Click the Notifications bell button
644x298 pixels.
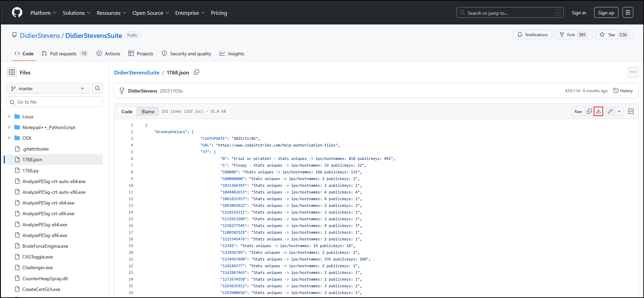532,35
